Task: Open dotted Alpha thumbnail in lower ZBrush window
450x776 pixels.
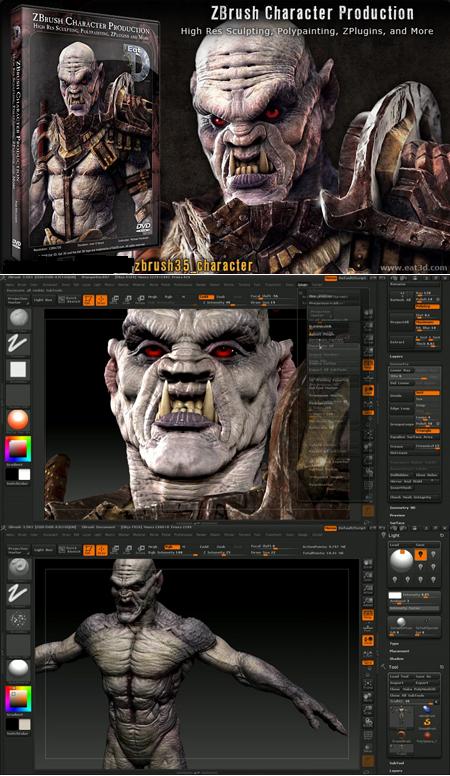Action: pos(18,619)
